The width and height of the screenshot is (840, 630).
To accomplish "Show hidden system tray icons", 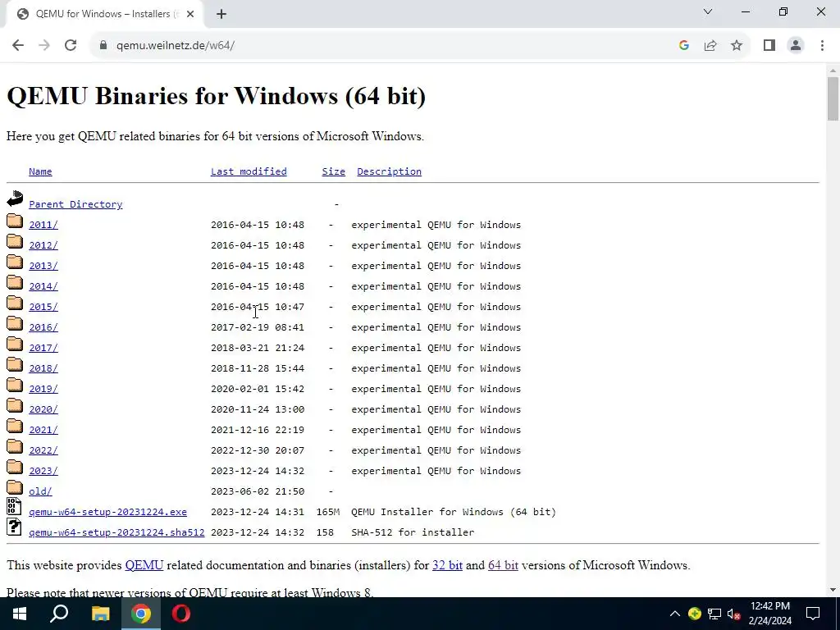I will 675,614.
